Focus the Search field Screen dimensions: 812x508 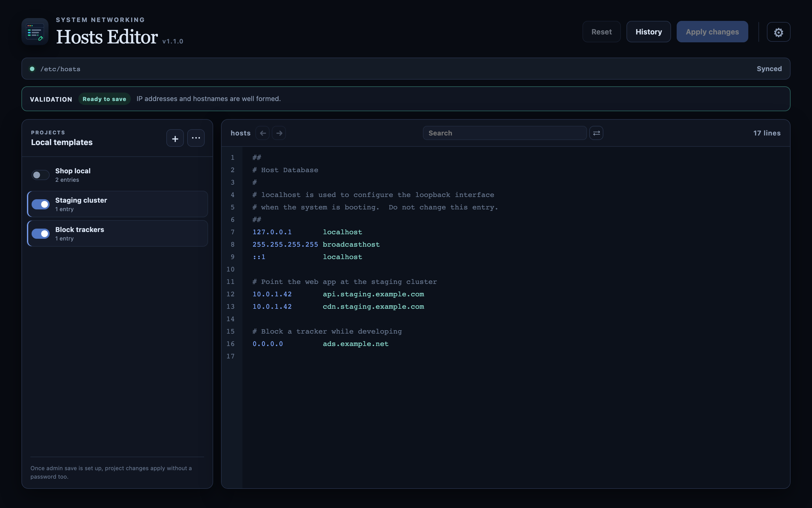pos(505,133)
